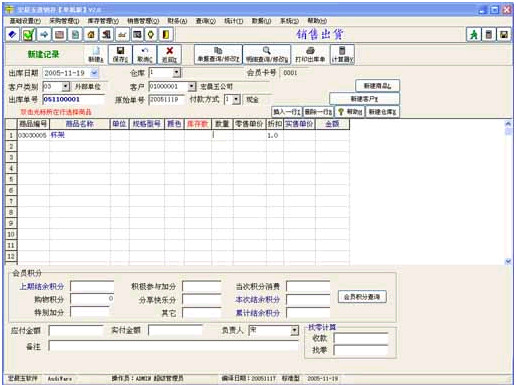Click the 出库单号 input field
516x385 pixels.
[73, 99]
